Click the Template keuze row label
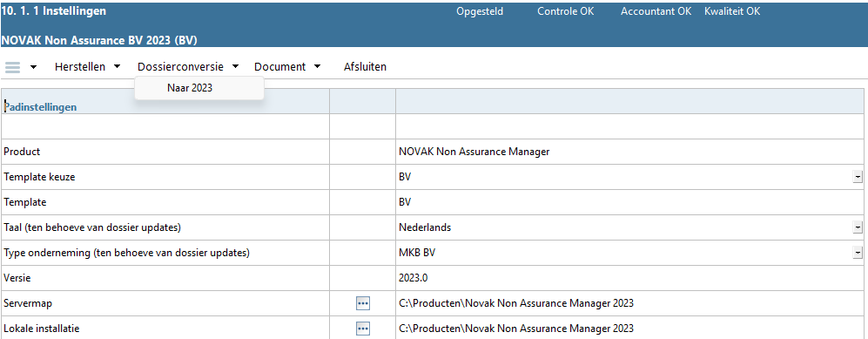The height and width of the screenshot is (339, 868). tap(39, 177)
